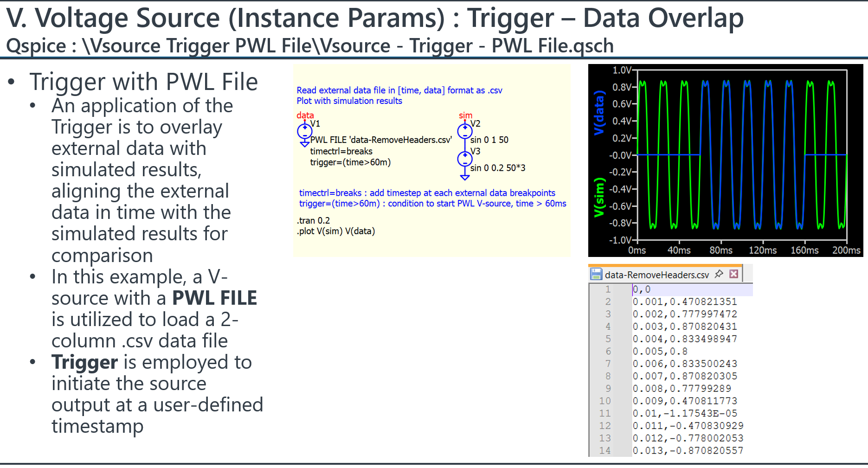Click the ground symbol below V3

[464, 177]
